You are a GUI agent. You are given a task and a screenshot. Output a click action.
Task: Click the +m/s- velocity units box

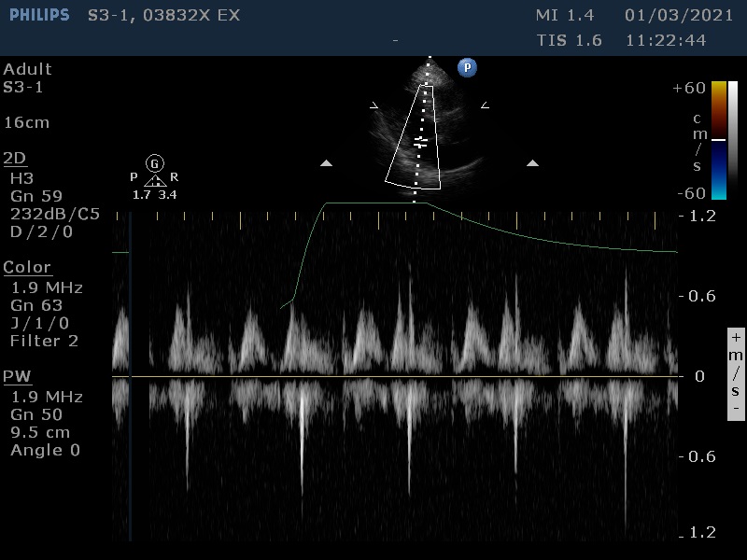(736, 373)
